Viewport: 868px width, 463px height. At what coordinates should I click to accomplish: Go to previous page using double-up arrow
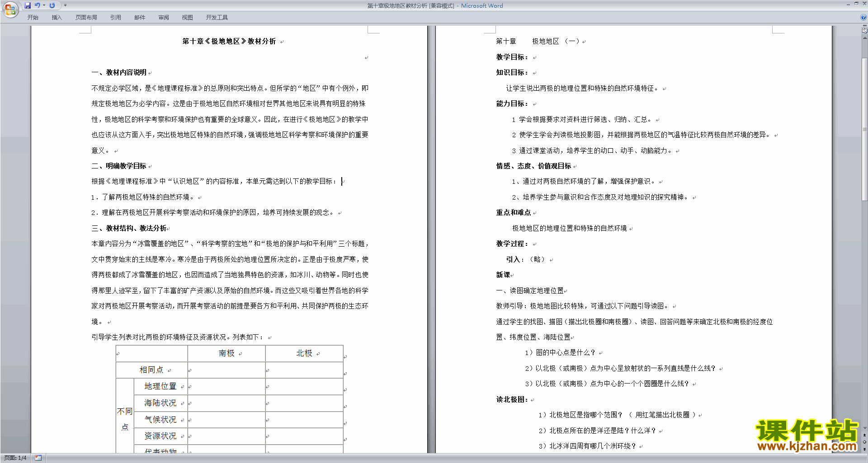point(864,435)
